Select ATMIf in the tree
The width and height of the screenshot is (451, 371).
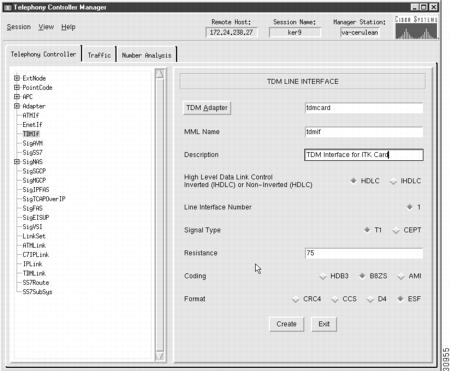[x=31, y=115]
